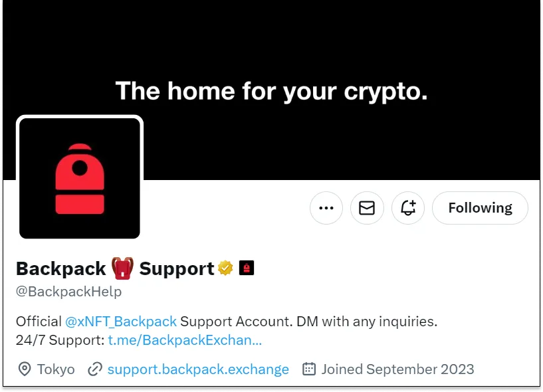Image resolution: width=543 pixels, height=392 pixels.
Task: Enable post notifications with the bell icon
Action: tap(408, 208)
